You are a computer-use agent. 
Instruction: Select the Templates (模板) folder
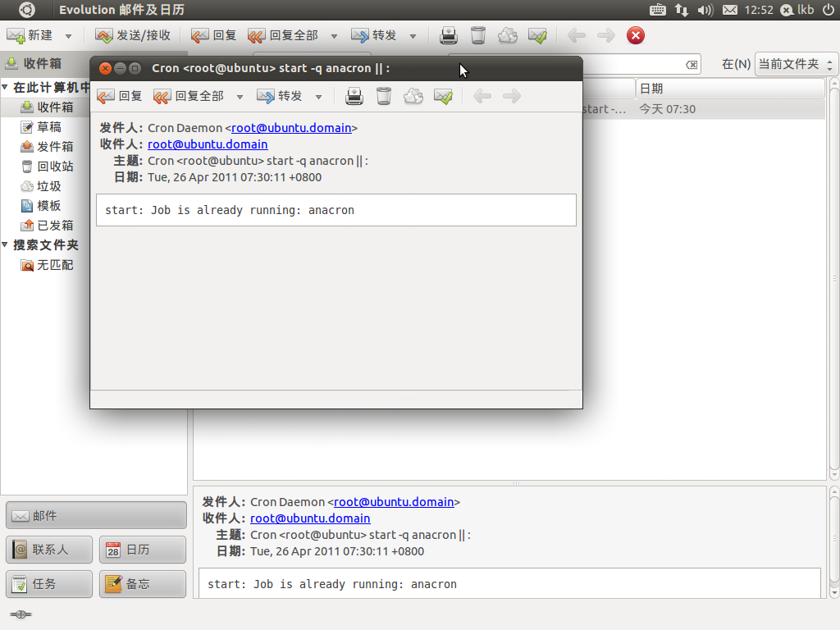(x=41, y=206)
